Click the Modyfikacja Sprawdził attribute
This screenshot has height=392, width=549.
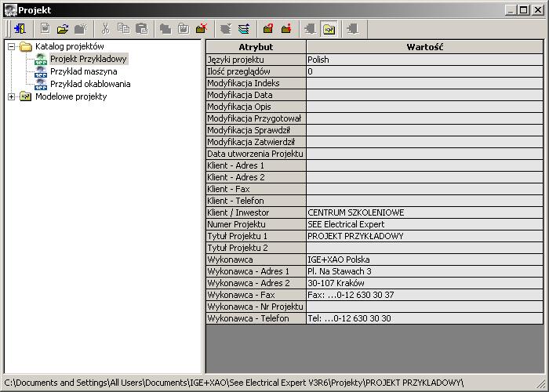pyautogui.click(x=256, y=130)
